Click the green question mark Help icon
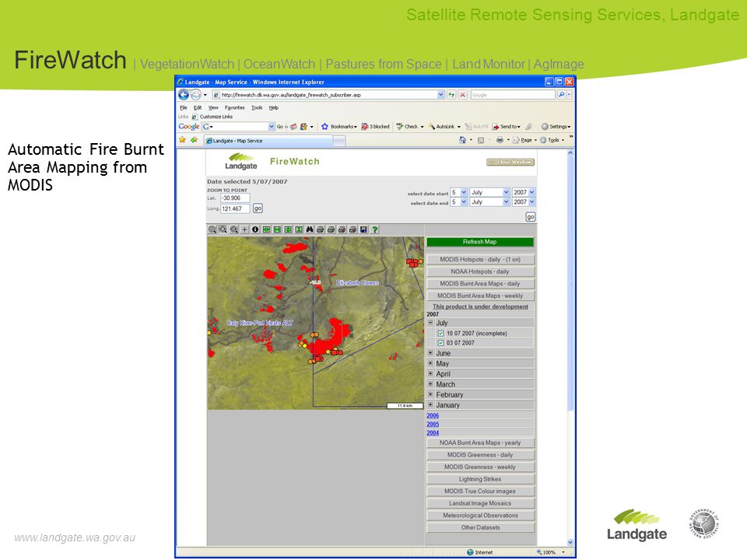 pyautogui.click(x=375, y=229)
